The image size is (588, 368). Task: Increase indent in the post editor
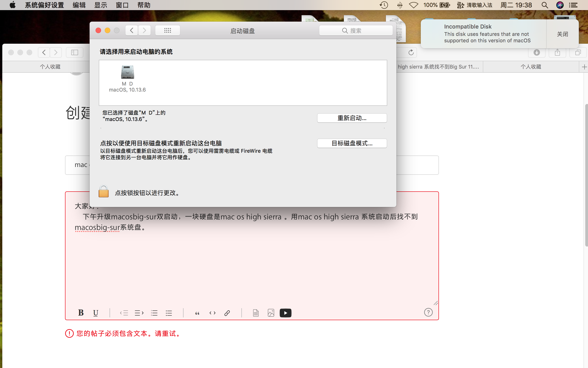139,313
